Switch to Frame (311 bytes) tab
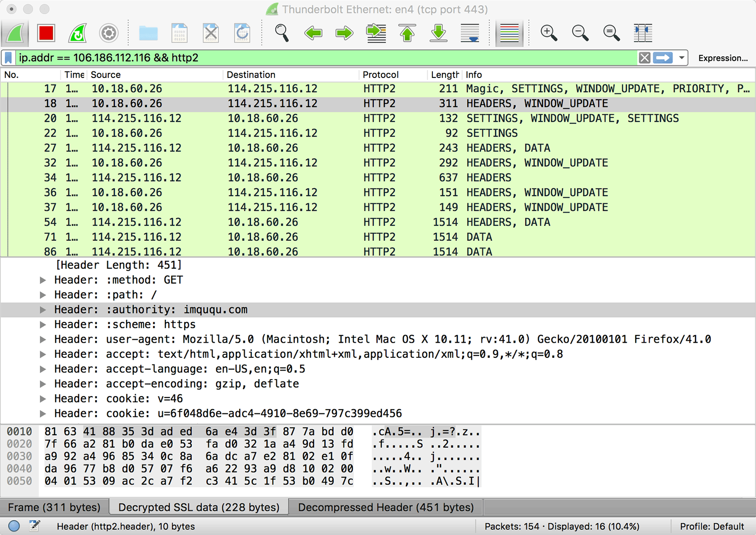756x535 pixels. pyautogui.click(x=54, y=507)
